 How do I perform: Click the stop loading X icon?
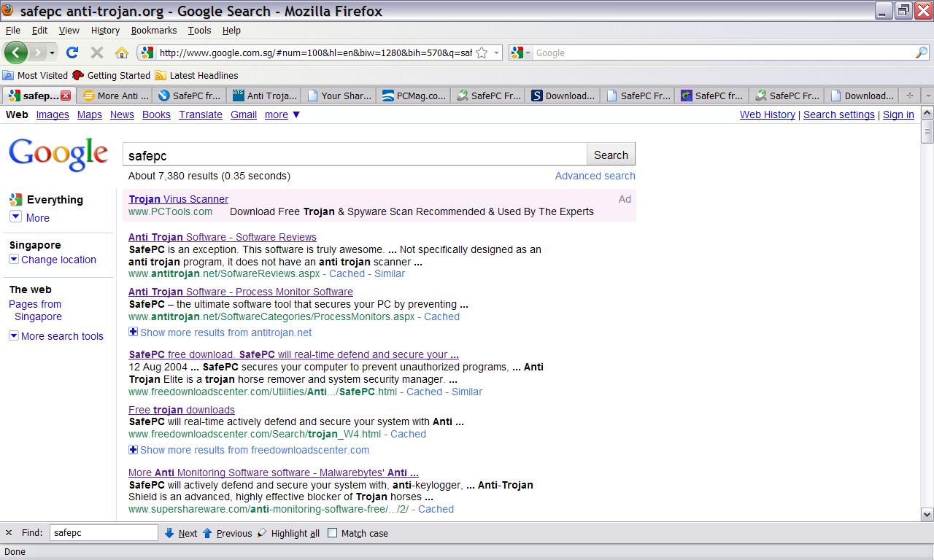[x=96, y=52]
